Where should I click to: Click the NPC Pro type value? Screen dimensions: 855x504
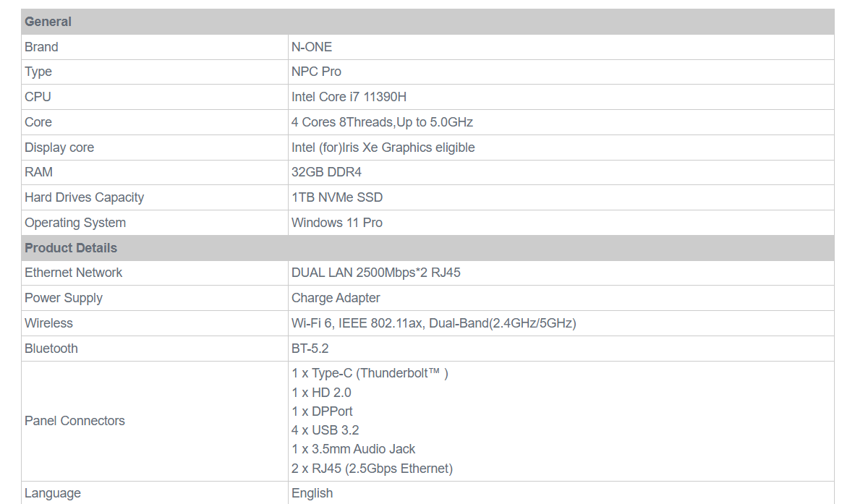[x=316, y=72]
